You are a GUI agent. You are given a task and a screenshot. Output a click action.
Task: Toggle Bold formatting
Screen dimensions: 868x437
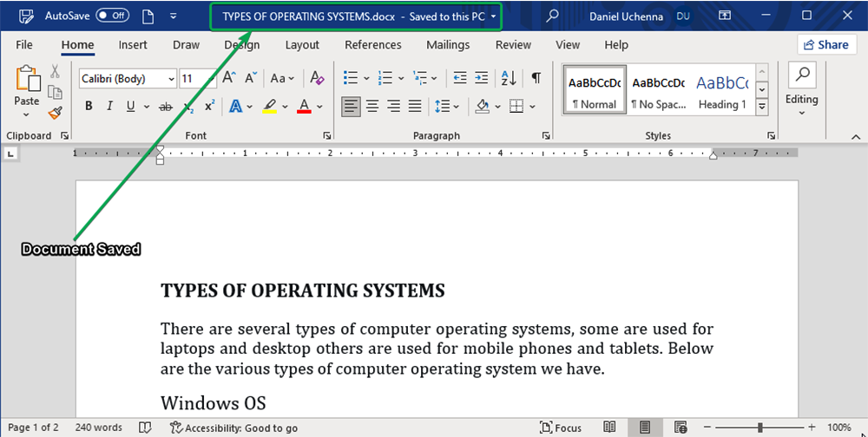click(x=89, y=106)
